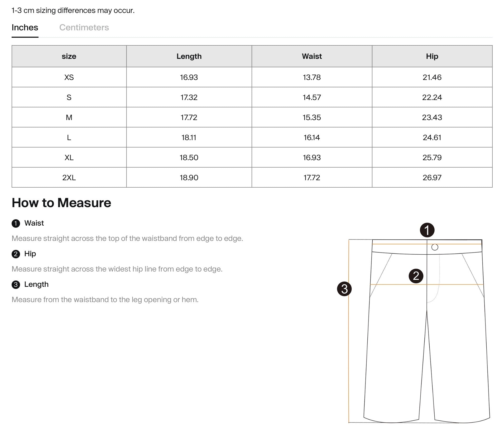Click the M size length value 17.72
This screenshot has width=504, height=433.
(189, 117)
